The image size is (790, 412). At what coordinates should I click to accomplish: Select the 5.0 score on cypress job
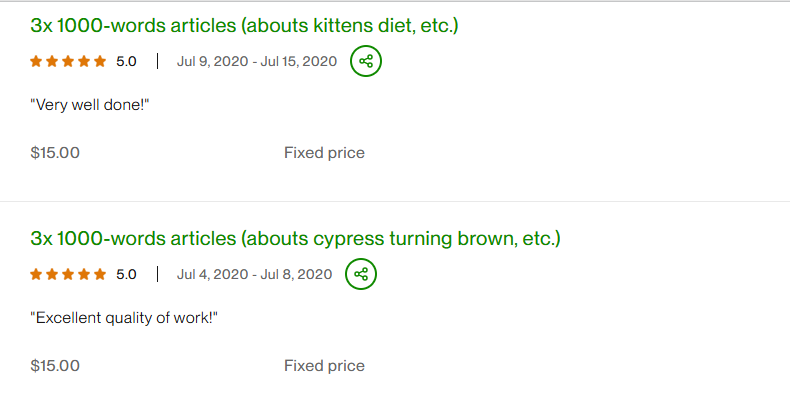[x=126, y=274]
